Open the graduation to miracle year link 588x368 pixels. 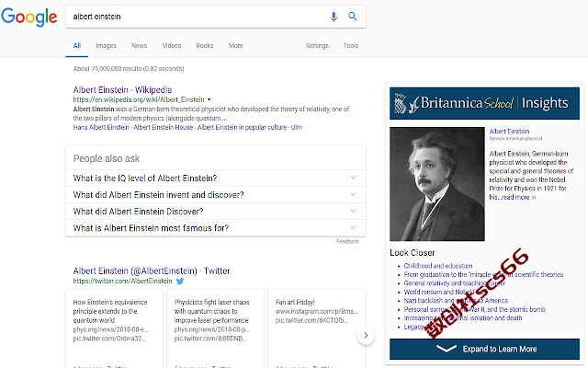(483, 274)
